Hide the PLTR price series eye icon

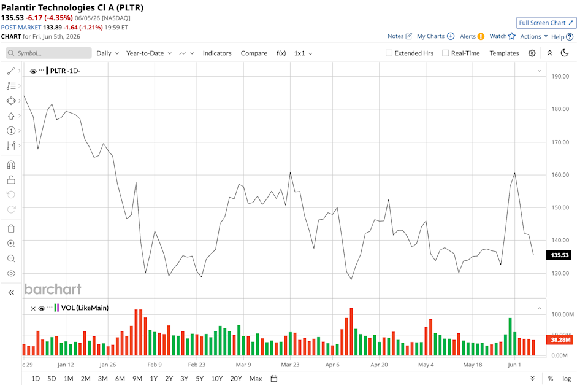(x=33, y=71)
